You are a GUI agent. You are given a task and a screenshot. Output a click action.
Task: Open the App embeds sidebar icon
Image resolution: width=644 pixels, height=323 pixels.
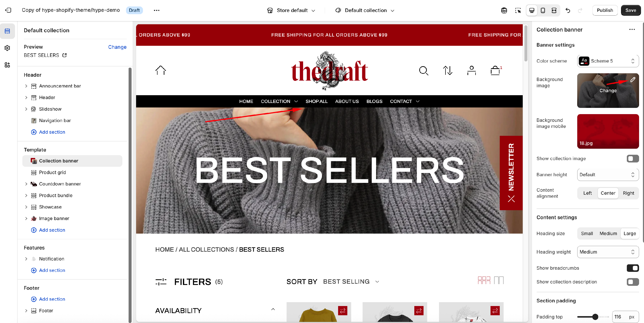click(x=7, y=65)
